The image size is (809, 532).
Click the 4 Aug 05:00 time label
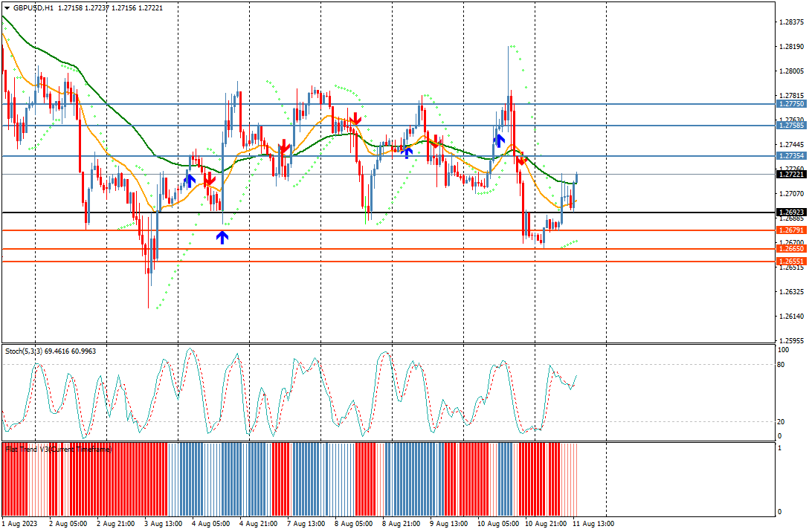(x=210, y=524)
